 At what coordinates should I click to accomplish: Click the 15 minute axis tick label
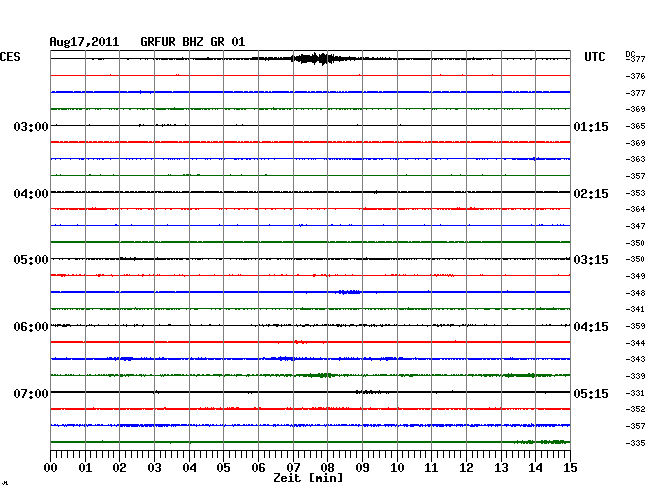tap(570, 467)
